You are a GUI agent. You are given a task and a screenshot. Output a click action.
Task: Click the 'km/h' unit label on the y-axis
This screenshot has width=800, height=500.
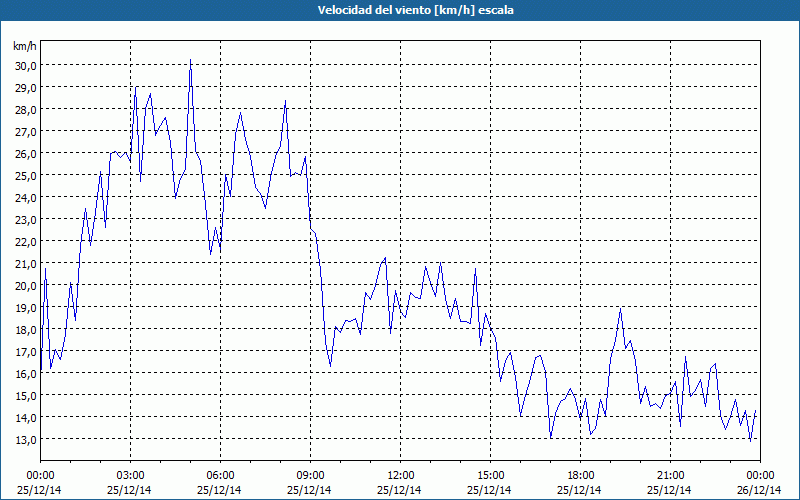[24, 46]
